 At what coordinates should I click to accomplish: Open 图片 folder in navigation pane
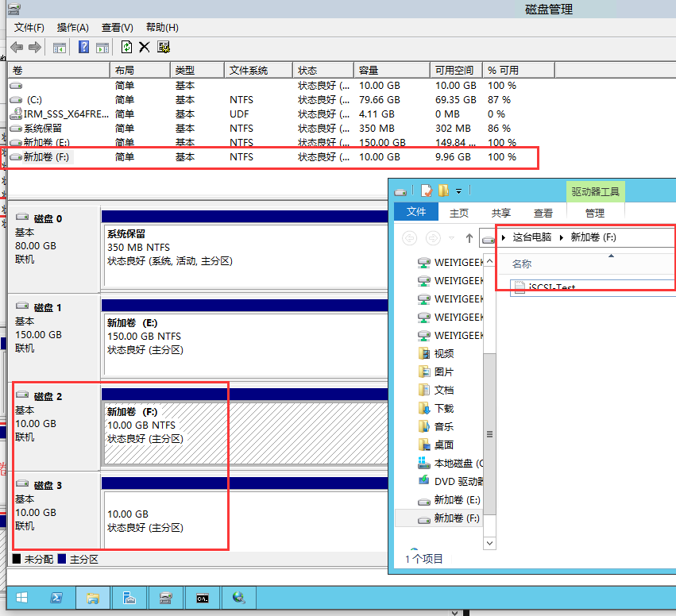click(x=436, y=372)
